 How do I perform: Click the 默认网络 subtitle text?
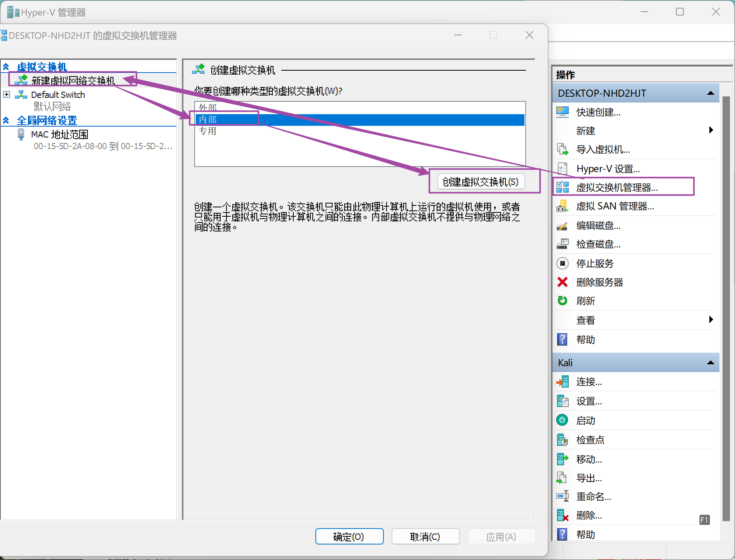(x=52, y=106)
